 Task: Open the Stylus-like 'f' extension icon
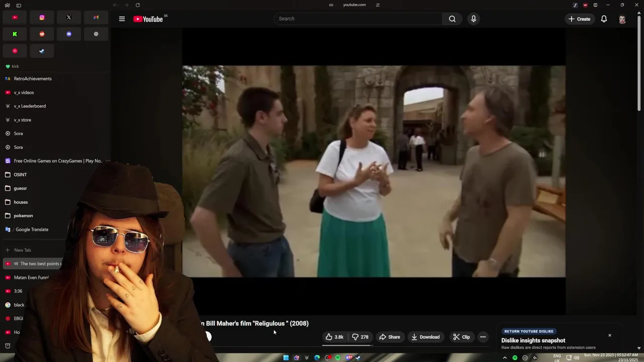tap(575, 5)
